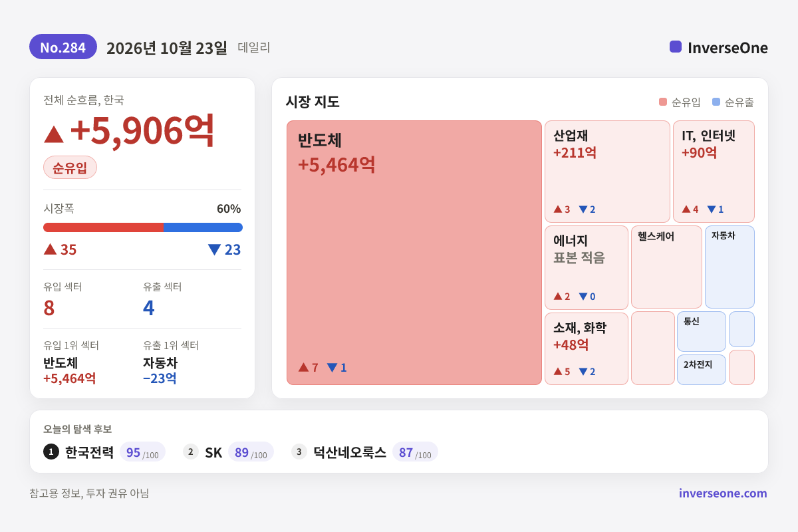Screen dimensions: 798x532
Task: Click the up-triangle in the 반도체 tile
Action: click(x=303, y=367)
